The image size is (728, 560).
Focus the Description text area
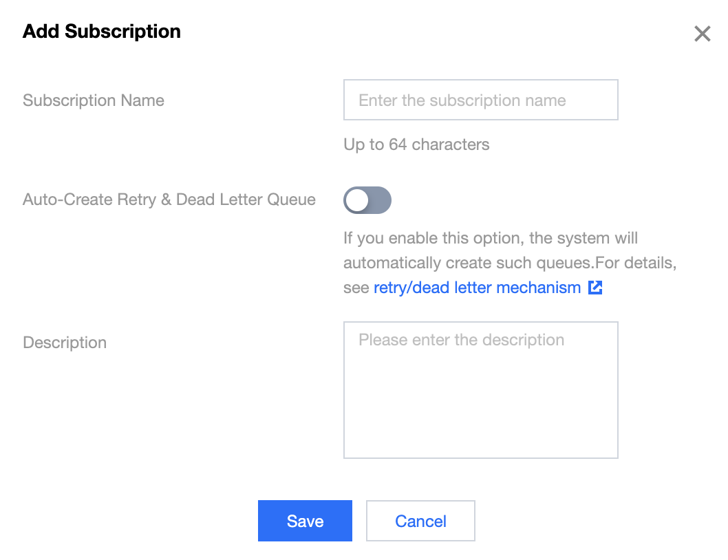pos(480,389)
